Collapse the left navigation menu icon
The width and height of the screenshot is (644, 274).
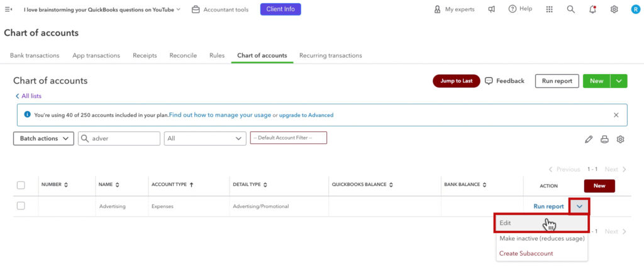pyautogui.click(x=8, y=9)
